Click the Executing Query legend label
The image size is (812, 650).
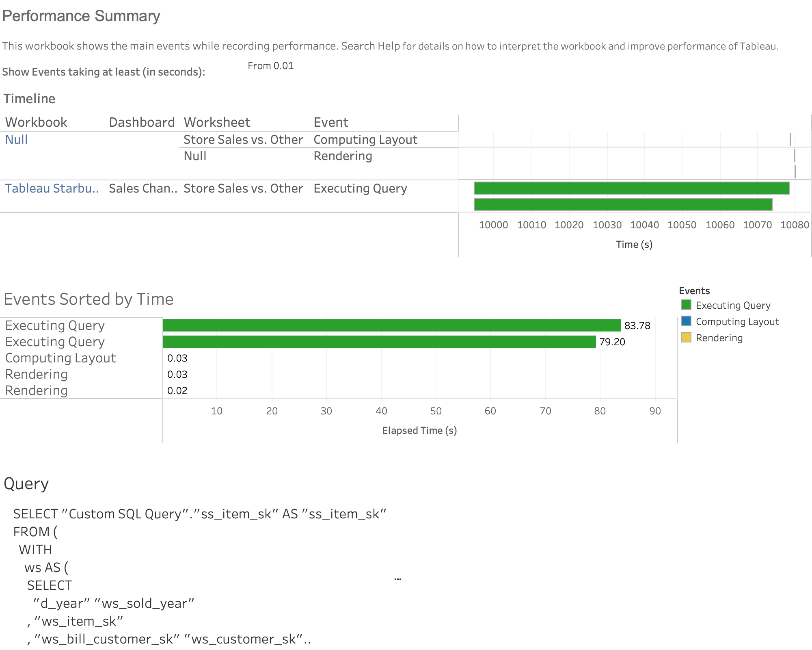[x=733, y=305]
